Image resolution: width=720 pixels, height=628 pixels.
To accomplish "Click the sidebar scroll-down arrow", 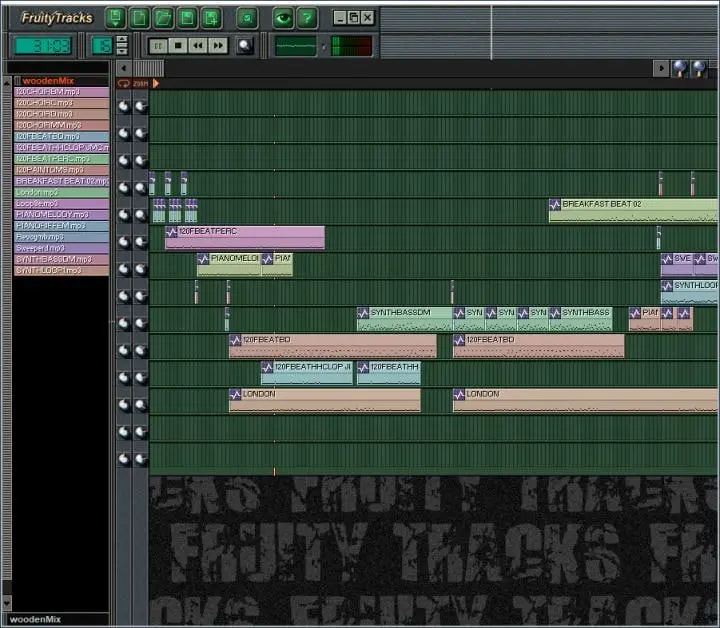I will [7, 602].
